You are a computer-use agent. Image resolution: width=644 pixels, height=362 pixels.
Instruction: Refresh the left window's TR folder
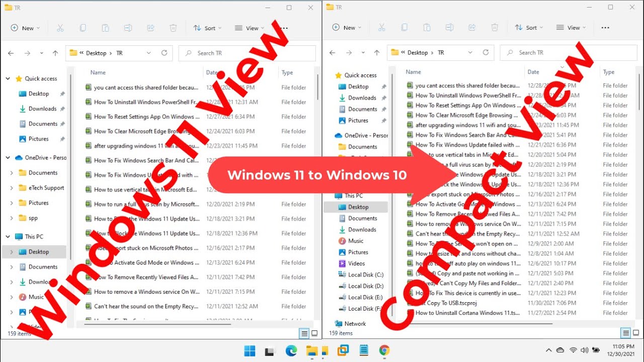pyautogui.click(x=164, y=53)
